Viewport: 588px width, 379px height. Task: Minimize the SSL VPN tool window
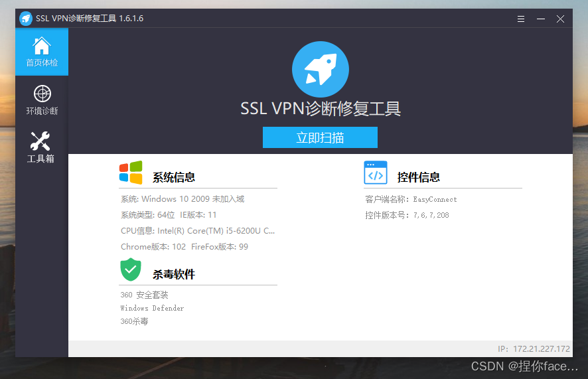click(541, 19)
